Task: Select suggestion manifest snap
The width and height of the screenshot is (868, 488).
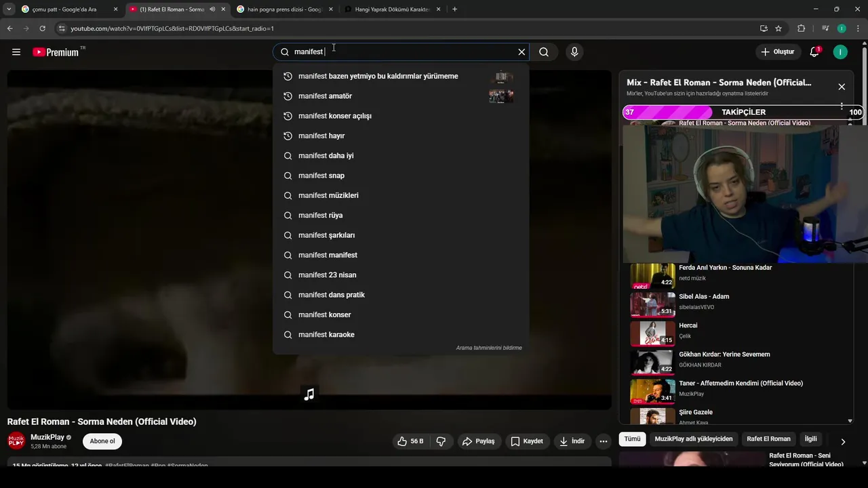Action: point(401,176)
